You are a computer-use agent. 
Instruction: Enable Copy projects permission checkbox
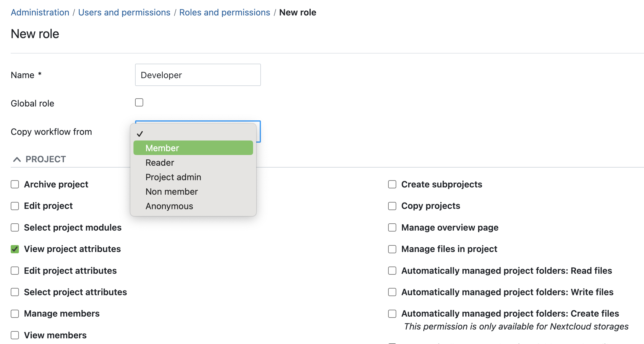coord(392,206)
